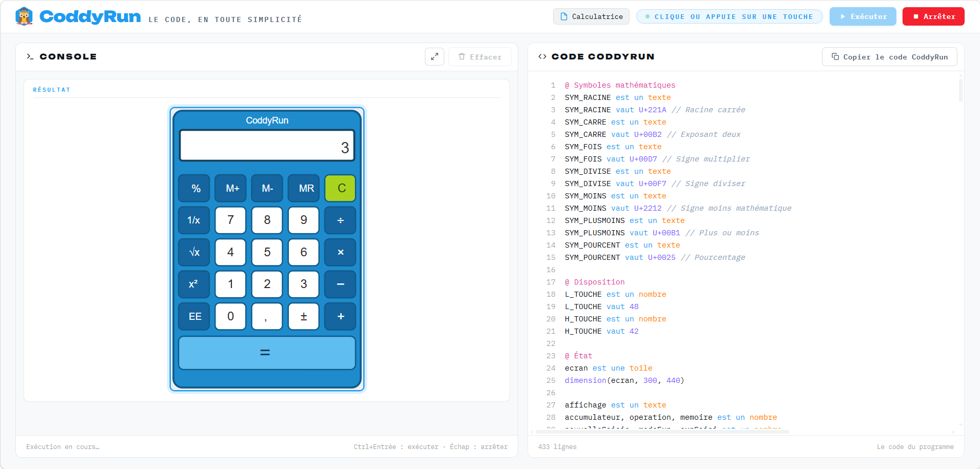
Task: Tap the divide ÷ key
Action: pos(340,220)
